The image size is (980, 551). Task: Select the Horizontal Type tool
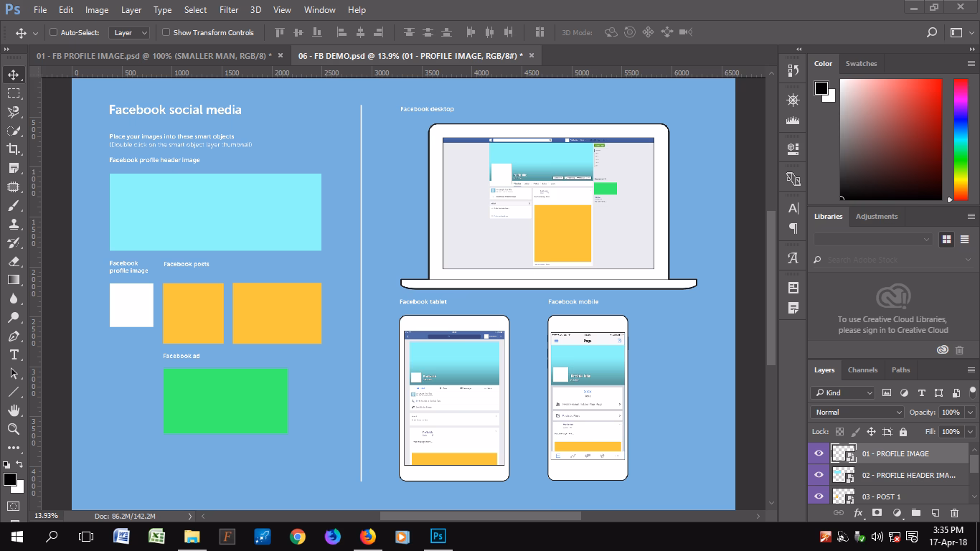[x=14, y=355]
